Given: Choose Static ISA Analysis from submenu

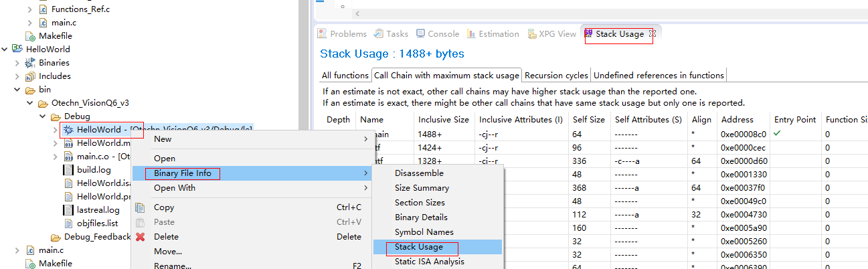Looking at the screenshot, I should (x=430, y=262).
